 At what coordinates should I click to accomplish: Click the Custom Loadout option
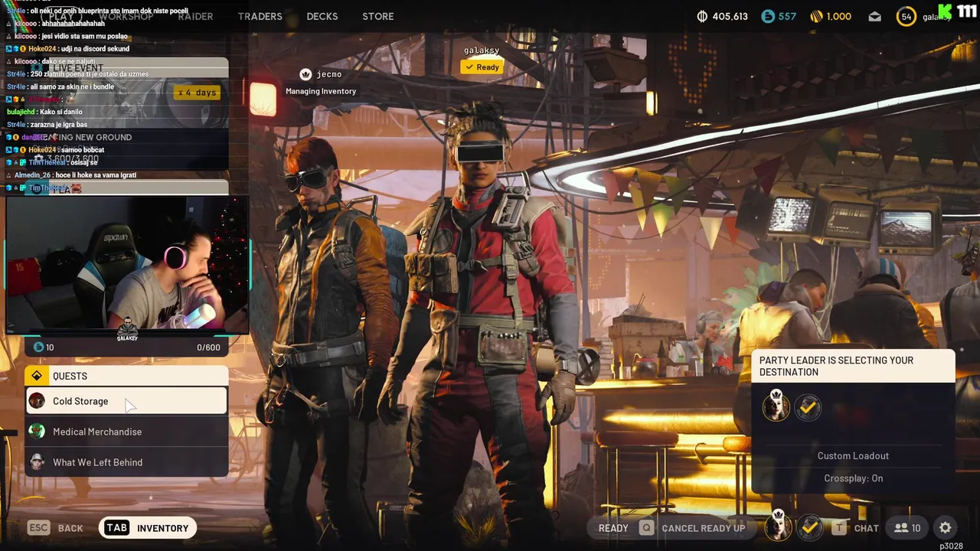click(x=853, y=455)
